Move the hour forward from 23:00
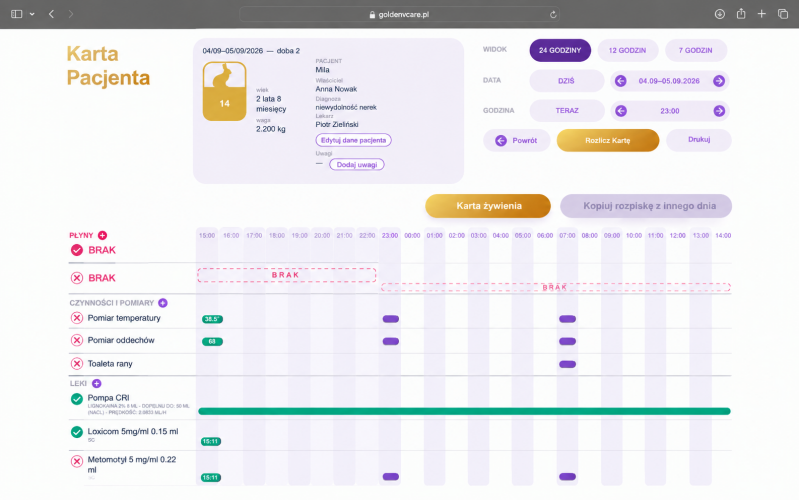The width and height of the screenshot is (799, 500). (719, 111)
